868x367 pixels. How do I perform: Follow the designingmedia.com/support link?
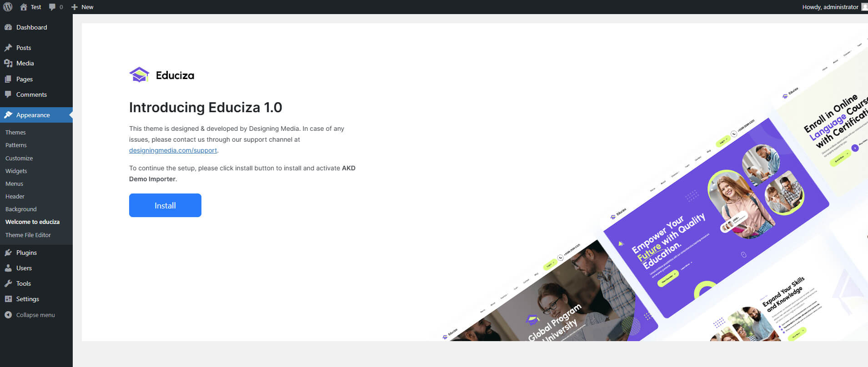173,150
